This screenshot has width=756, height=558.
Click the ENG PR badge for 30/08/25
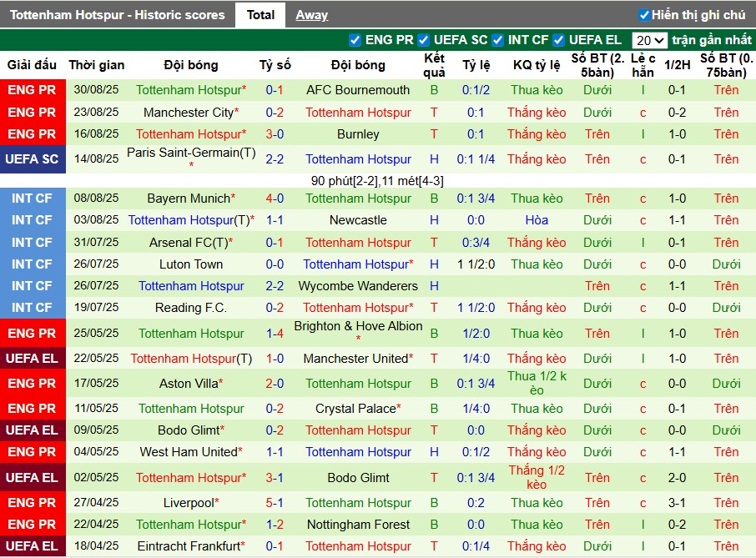(33, 90)
